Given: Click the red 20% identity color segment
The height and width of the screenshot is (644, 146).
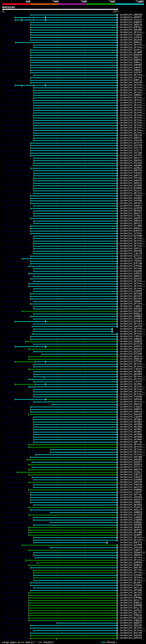Looking at the screenshot, I should point(16,4).
